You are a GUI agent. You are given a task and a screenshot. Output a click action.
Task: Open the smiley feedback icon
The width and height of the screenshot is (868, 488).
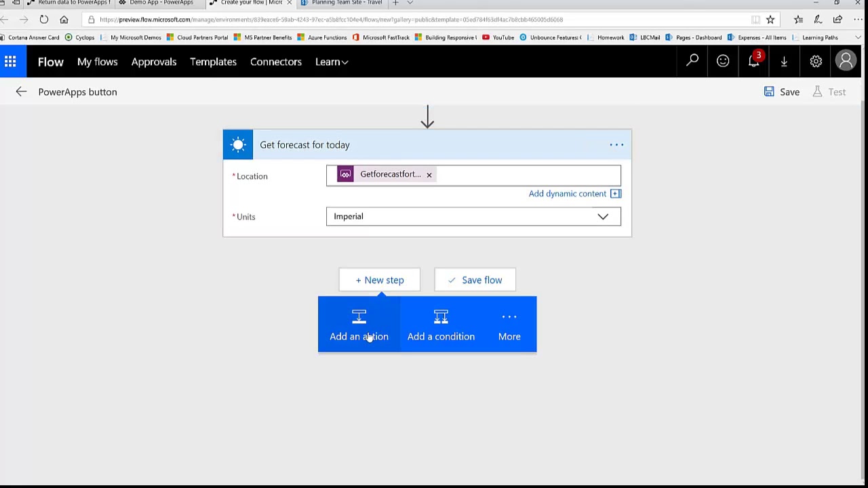tap(723, 61)
